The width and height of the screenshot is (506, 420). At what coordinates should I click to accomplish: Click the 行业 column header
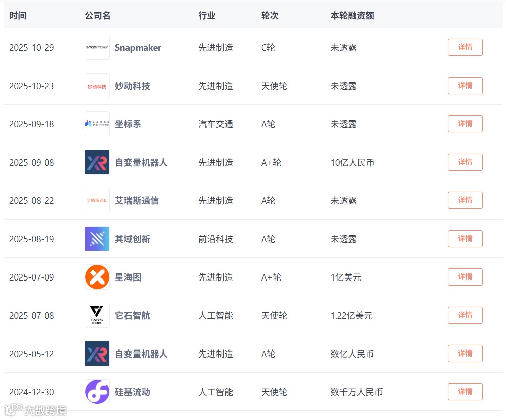point(207,15)
